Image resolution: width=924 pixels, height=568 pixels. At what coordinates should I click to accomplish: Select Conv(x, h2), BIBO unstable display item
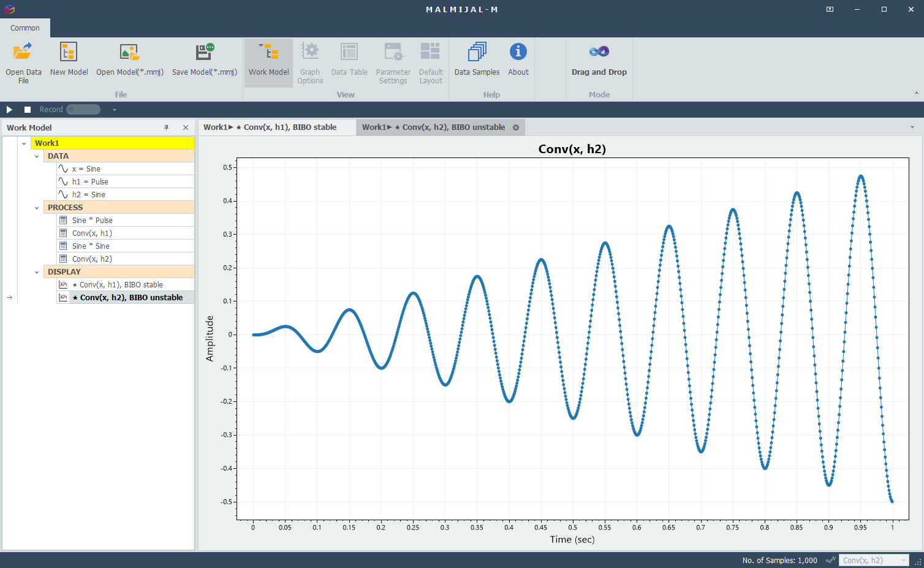[x=126, y=298]
